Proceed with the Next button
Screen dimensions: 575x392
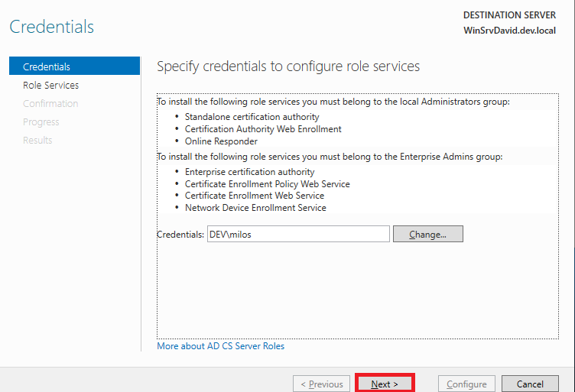385,384
